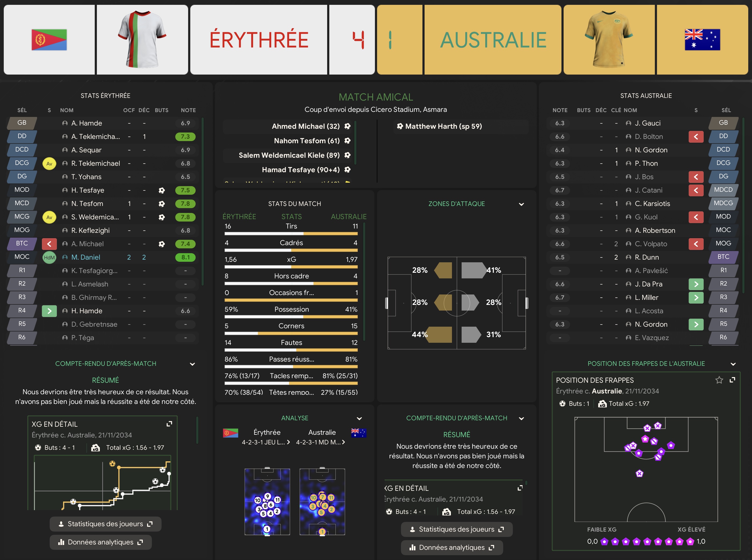Open the AUSTRALIE team name header

(493, 40)
